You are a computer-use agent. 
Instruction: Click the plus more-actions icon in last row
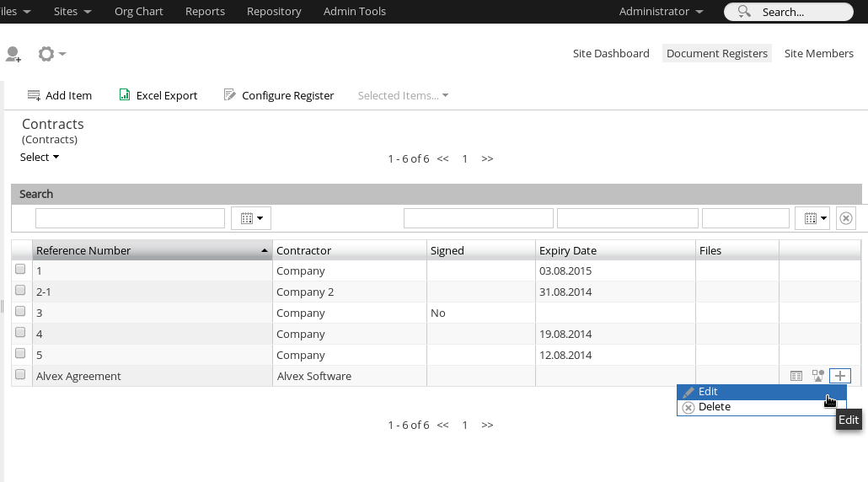coord(840,376)
